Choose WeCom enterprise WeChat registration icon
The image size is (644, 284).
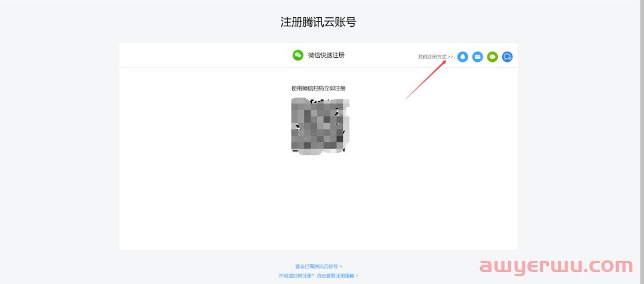point(507,57)
